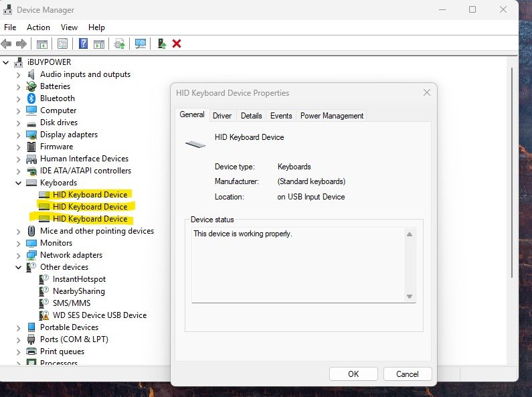Click OK in the properties dialog
This screenshot has height=397, width=532.
[x=353, y=374]
